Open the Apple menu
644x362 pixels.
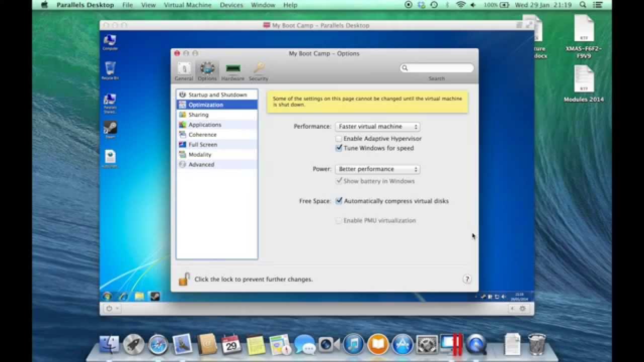pos(44,5)
